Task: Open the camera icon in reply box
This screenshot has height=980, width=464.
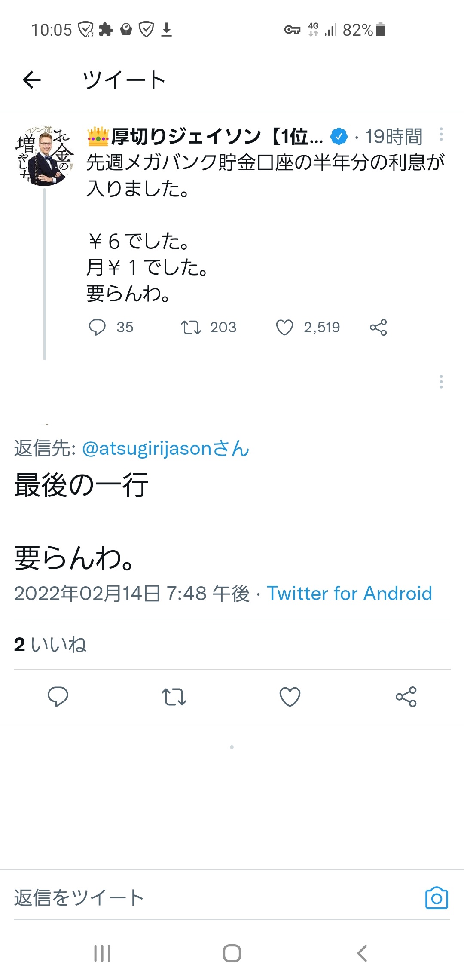Action: pyautogui.click(x=437, y=898)
